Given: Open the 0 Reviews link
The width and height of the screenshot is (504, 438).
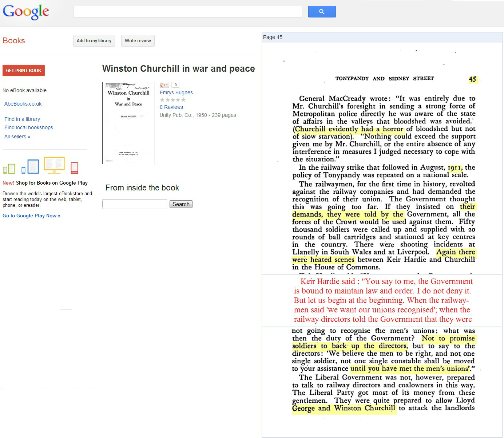Looking at the screenshot, I should tap(171, 107).
